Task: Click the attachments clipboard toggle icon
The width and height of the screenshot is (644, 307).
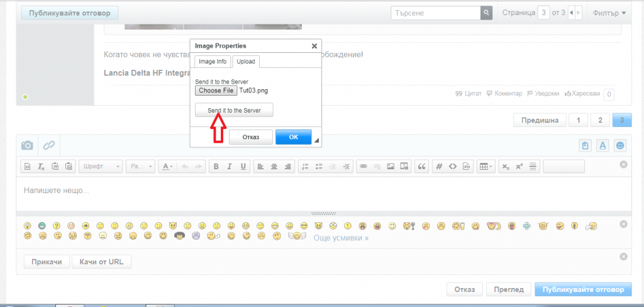Action: pos(586,145)
